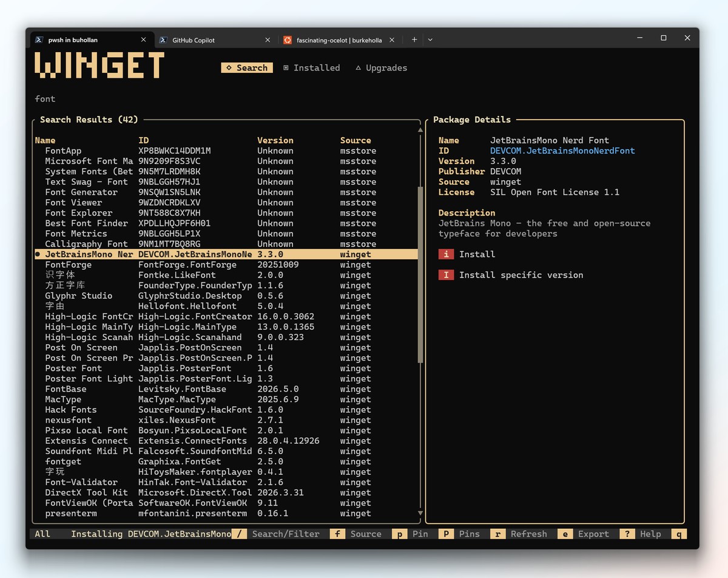Image resolution: width=728 pixels, height=578 pixels.
Task: Close the fascinating-ocelot tab
Action: [x=392, y=40]
